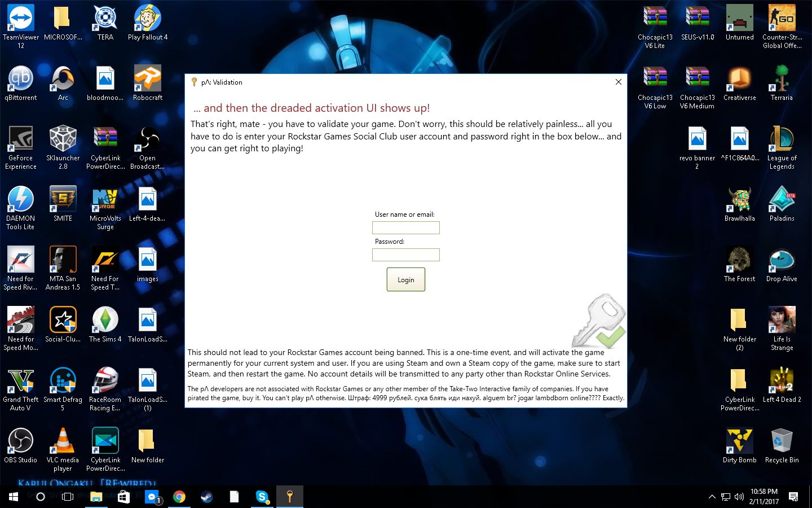Select the TeamViewer 12 desktop icon
Screen dimensions: 812x508
tap(21, 27)
